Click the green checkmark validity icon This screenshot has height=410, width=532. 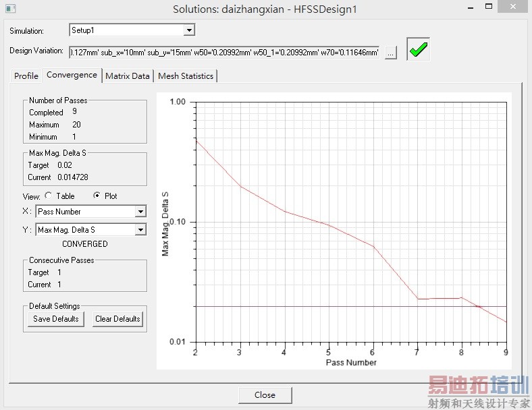point(419,49)
